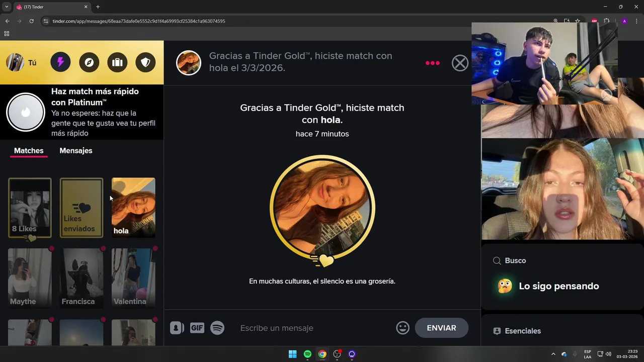Open the Maythe match
Screen dimensions: 644x362
tap(30, 278)
